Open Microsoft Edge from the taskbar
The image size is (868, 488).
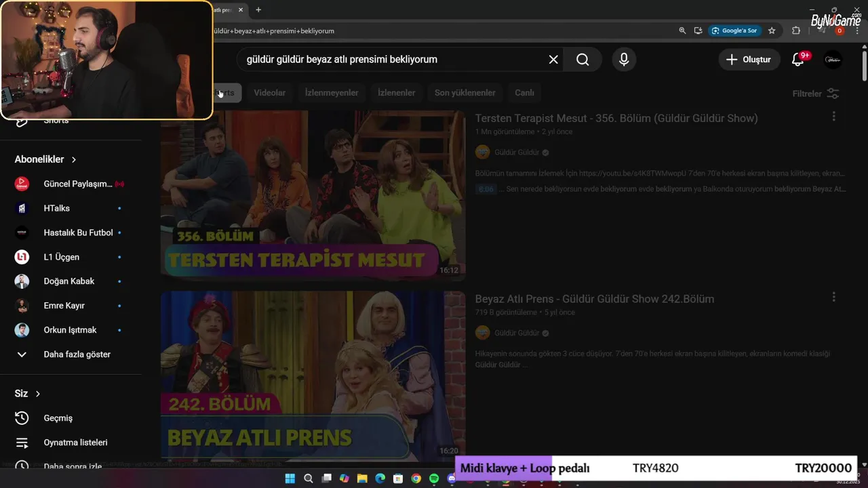point(380,479)
